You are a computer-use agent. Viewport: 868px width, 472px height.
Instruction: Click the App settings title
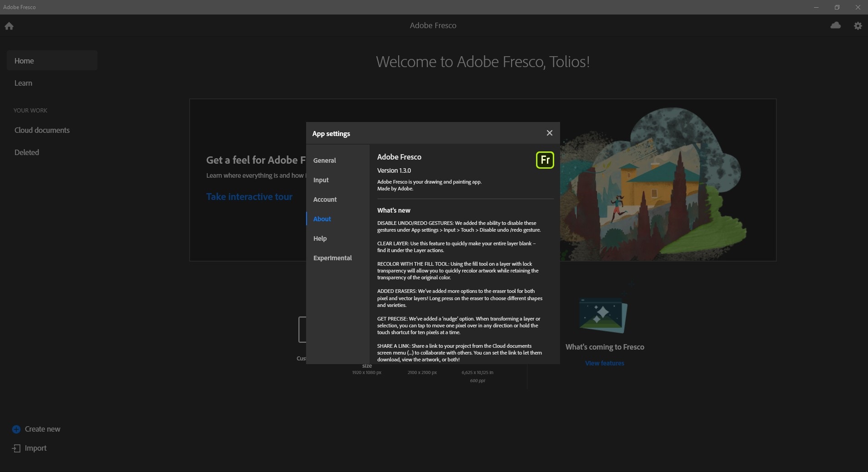(331, 134)
